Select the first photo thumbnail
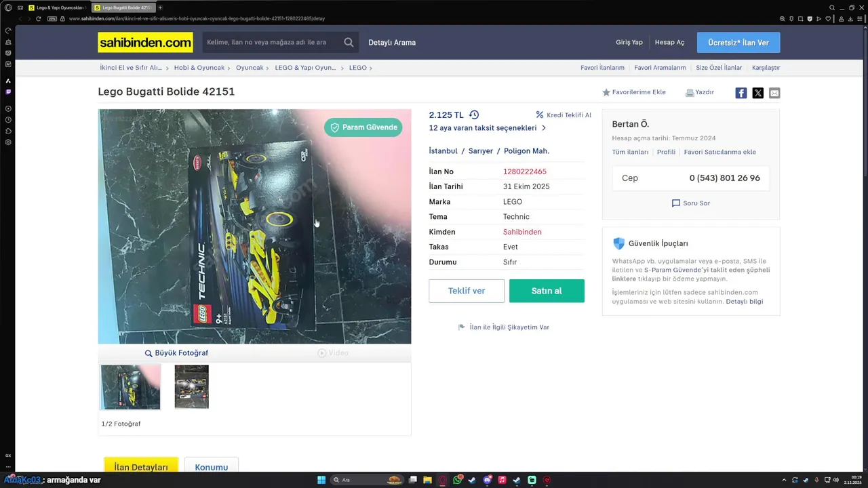868x488 pixels. (131, 387)
